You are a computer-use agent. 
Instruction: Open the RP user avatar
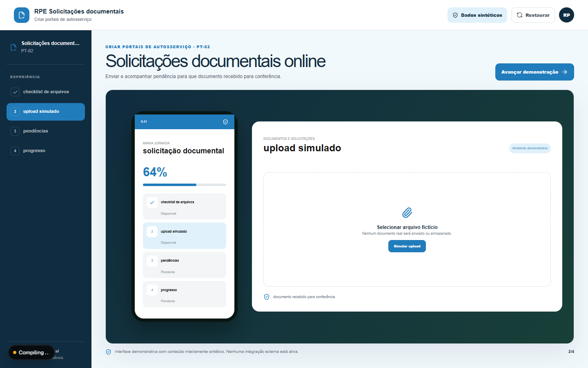coord(566,15)
